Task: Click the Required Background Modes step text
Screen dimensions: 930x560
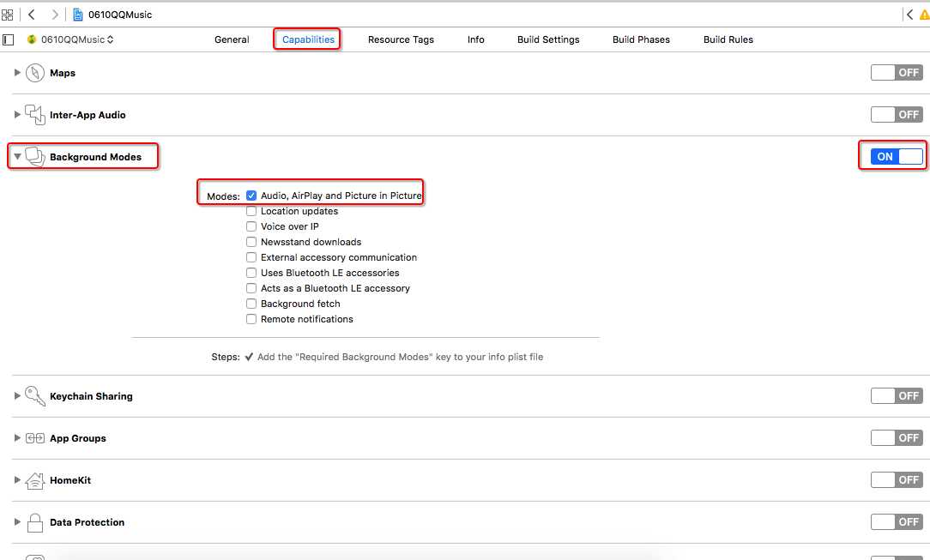Action: pos(401,357)
